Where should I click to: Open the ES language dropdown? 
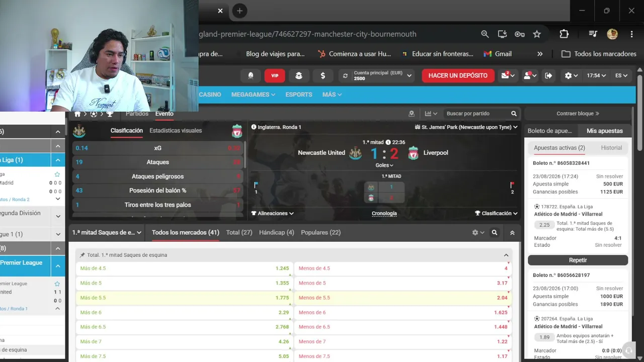click(621, 75)
